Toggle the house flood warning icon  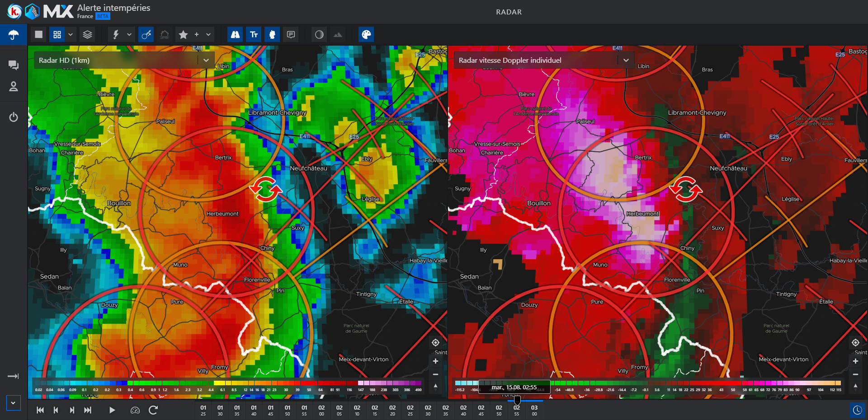tap(165, 34)
